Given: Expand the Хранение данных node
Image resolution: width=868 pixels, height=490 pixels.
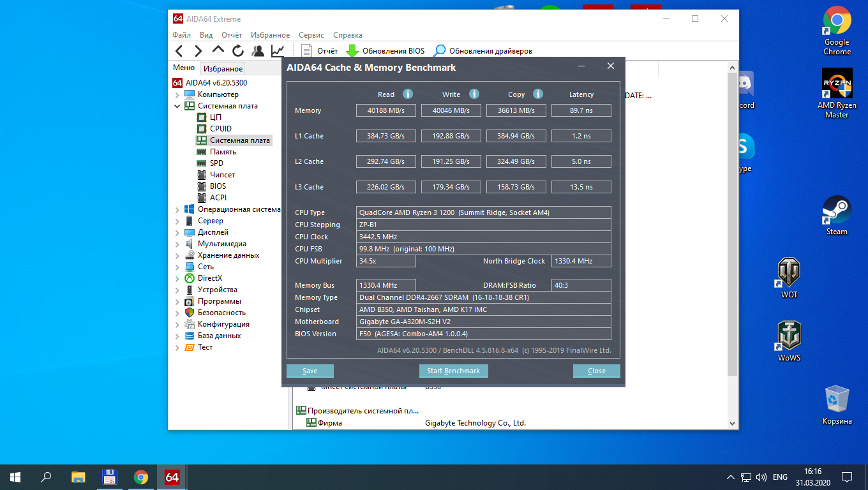Looking at the screenshot, I should 177,255.
